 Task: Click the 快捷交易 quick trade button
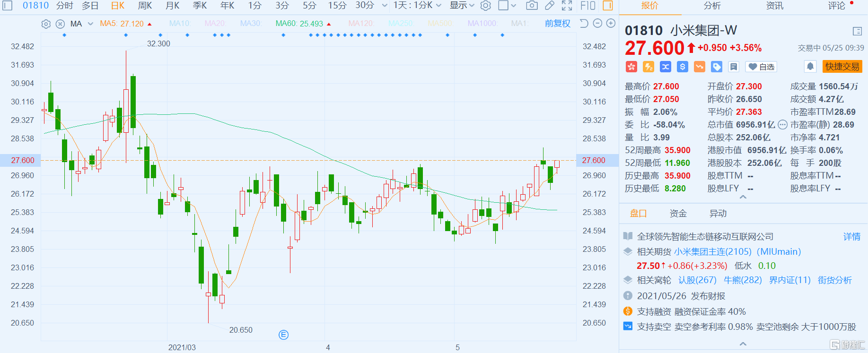pos(842,67)
